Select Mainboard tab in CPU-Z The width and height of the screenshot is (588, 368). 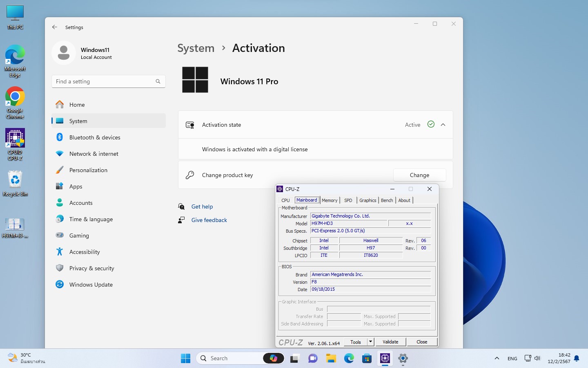point(307,200)
